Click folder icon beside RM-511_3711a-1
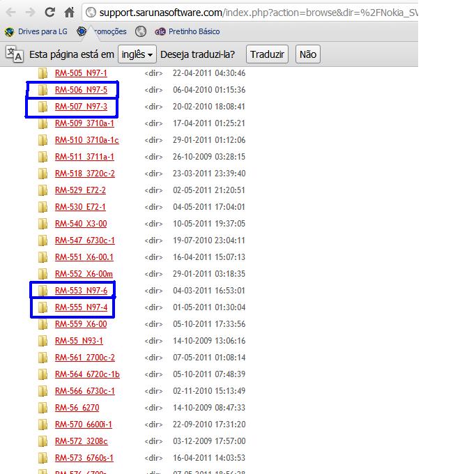 click(43, 157)
